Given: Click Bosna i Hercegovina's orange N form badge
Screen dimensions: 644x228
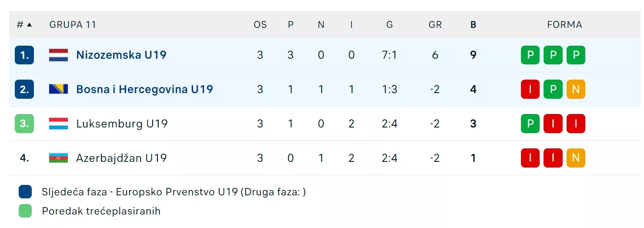Looking at the screenshot, I should point(576,89).
